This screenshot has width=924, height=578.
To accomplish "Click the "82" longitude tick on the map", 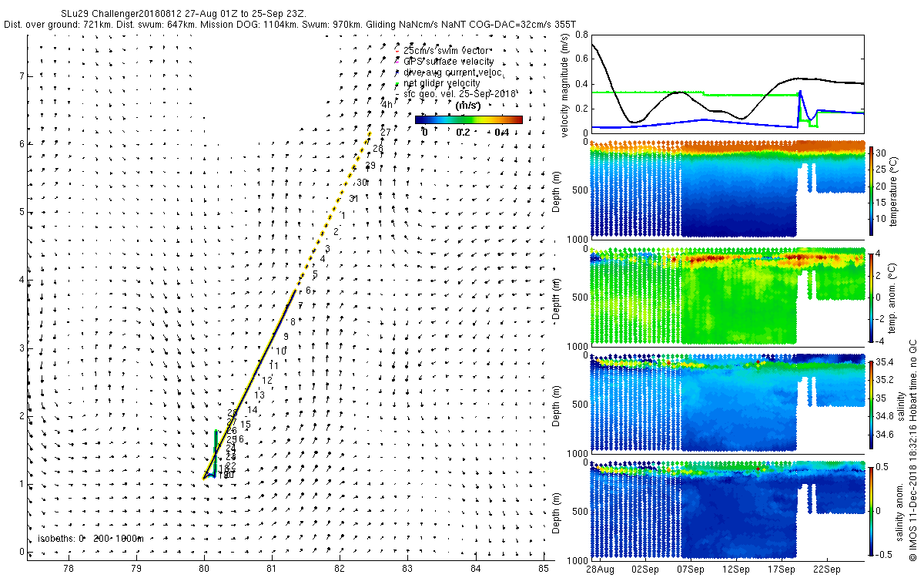I will click(340, 569).
